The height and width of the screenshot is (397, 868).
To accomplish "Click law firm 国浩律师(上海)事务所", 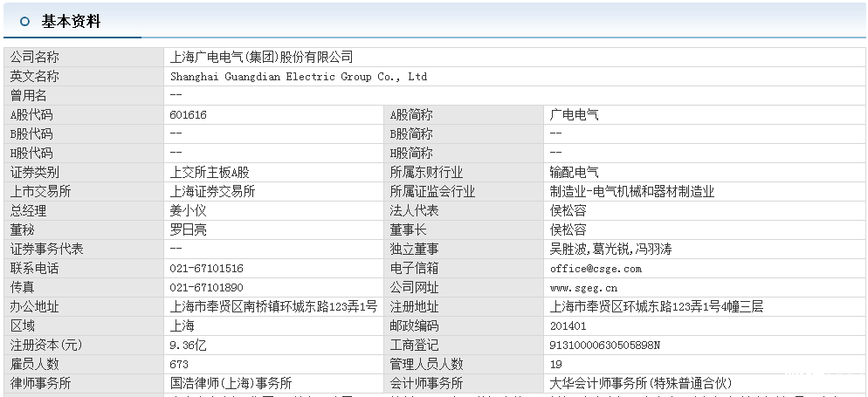I will (x=231, y=384).
